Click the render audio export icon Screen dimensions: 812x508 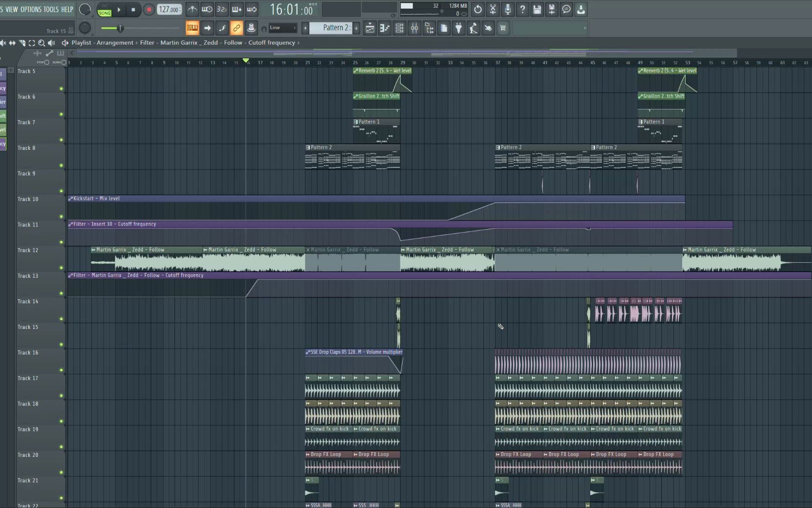(x=551, y=9)
